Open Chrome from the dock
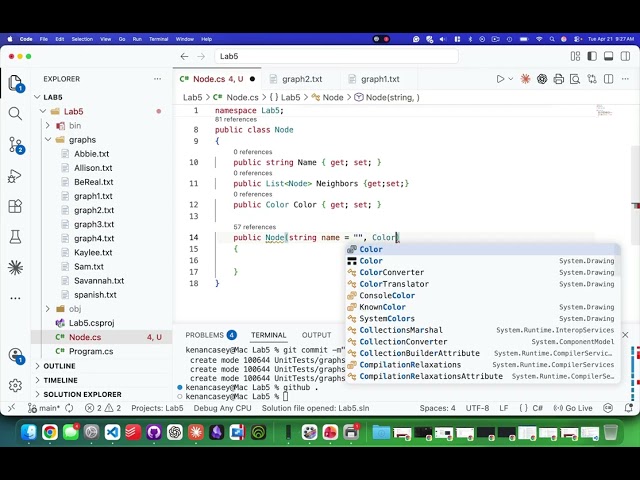 click(50, 432)
